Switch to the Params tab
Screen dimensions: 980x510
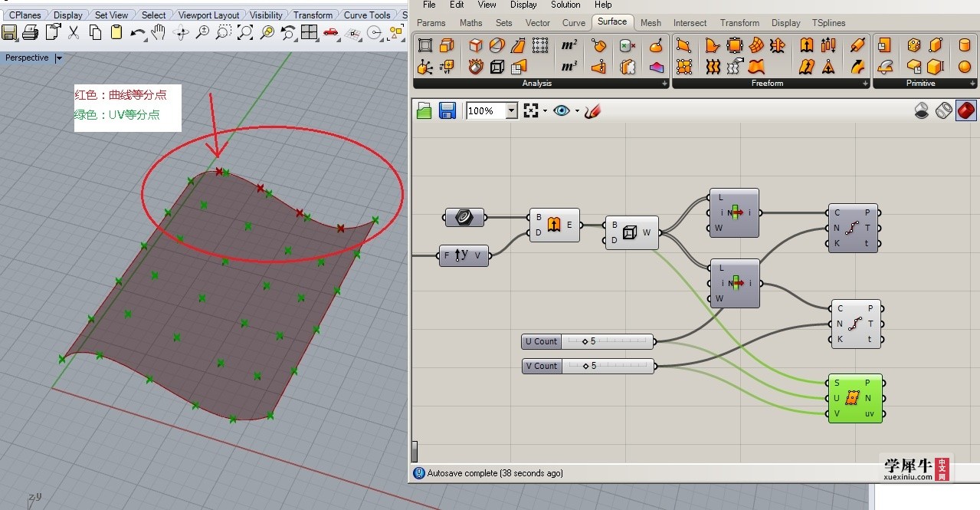tap(431, 23)
